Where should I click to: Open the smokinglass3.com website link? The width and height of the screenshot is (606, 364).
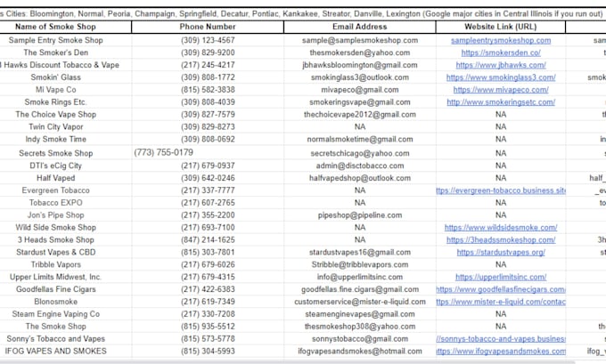[501, 77]
